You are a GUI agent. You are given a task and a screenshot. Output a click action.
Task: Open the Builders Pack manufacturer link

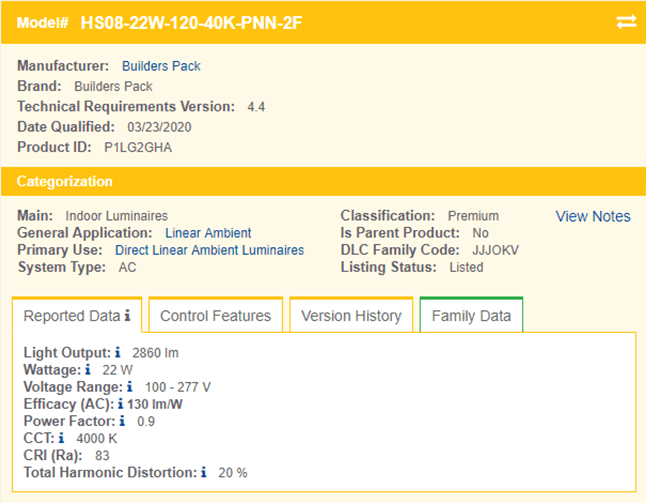point(161,66)
